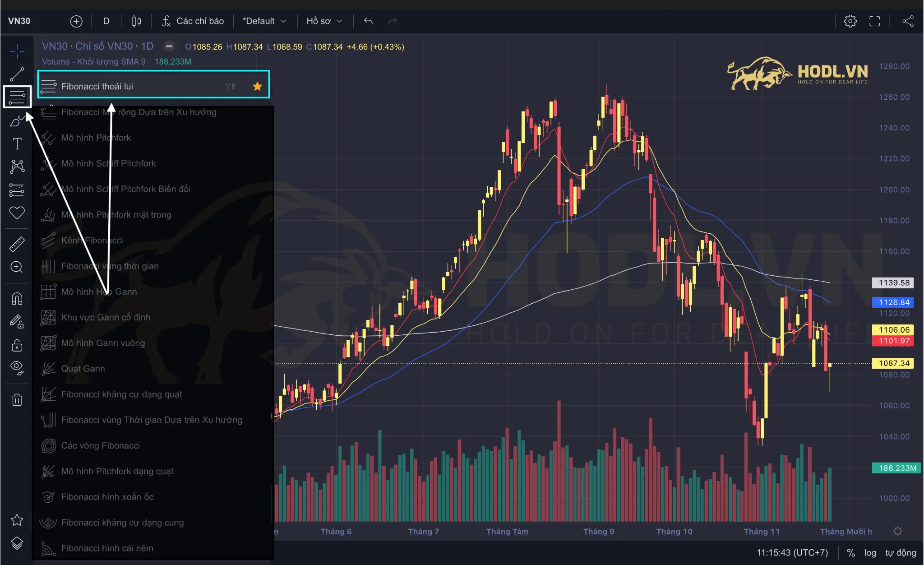Viewport: 924px width, 565px height.
Task: Open the ruler measure tool
Action: (17, 244)
